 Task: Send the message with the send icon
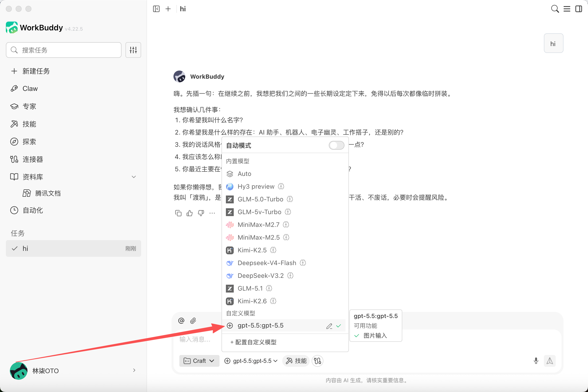coord(550,361)
